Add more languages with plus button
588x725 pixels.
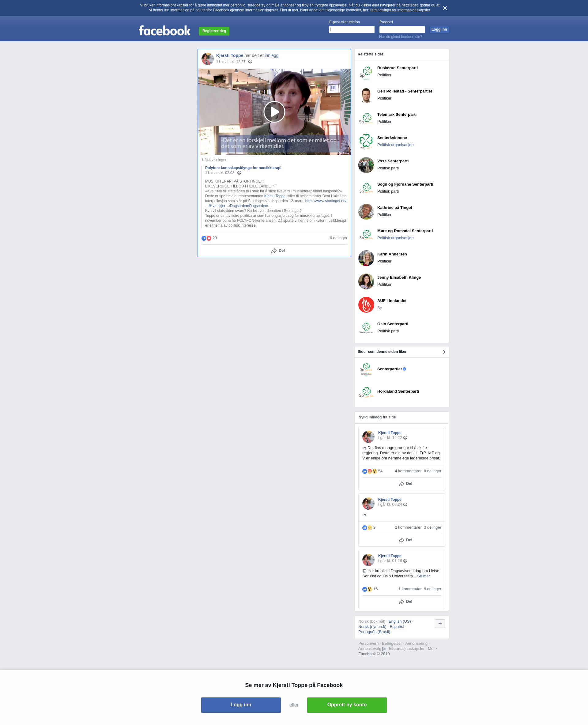440,623
